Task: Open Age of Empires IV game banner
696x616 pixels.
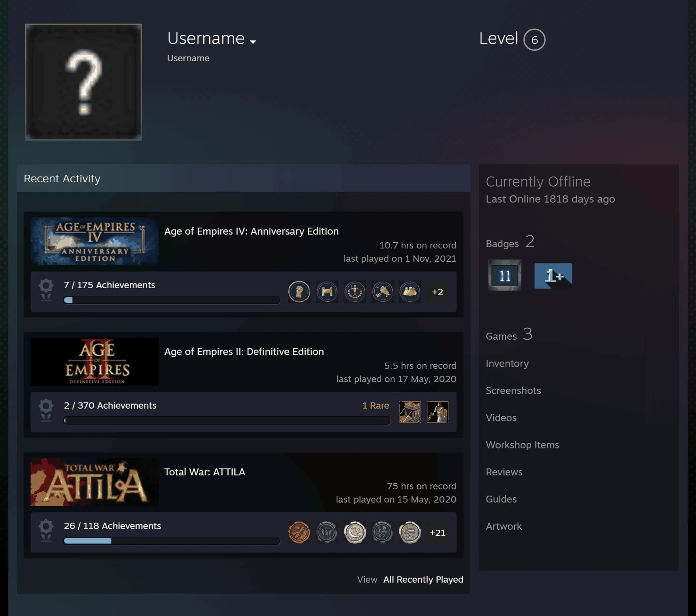Action: (x=95, y=241)
